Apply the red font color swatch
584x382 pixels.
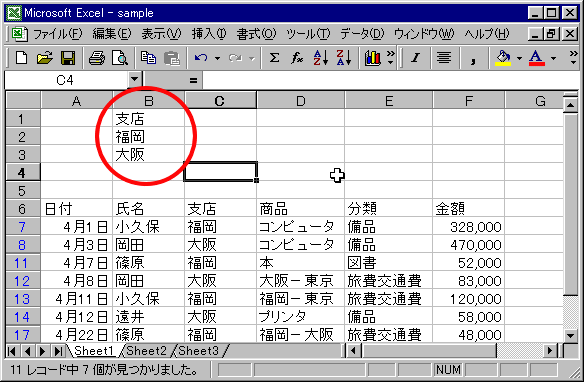tap(536, 58)
